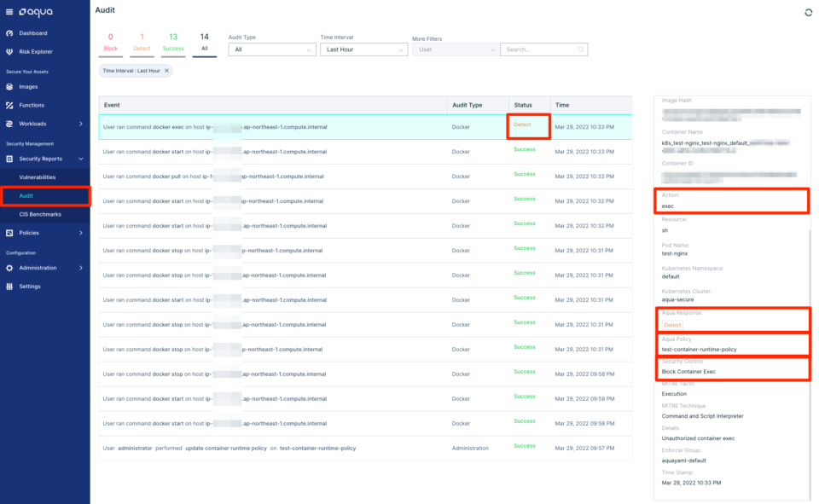Open the Audit Type dropdown
819x504 pixels.
point(271,49)
